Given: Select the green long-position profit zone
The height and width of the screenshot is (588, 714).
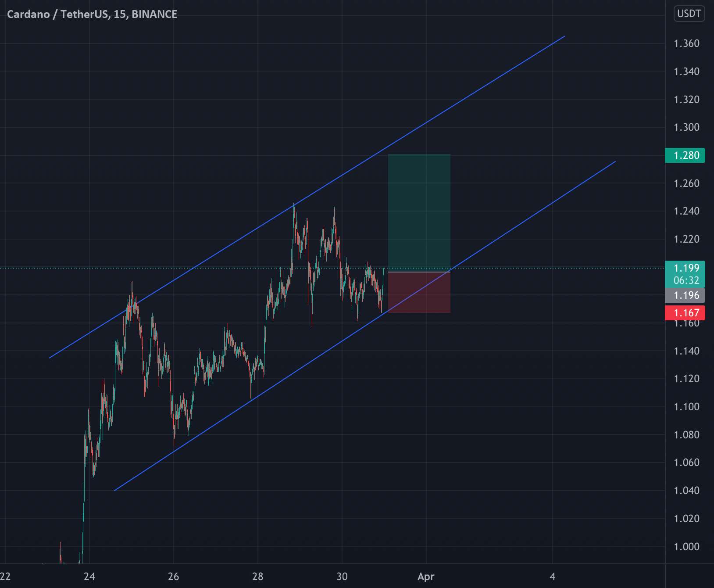Looking at the screenshot, I should [x=419, y=213].
